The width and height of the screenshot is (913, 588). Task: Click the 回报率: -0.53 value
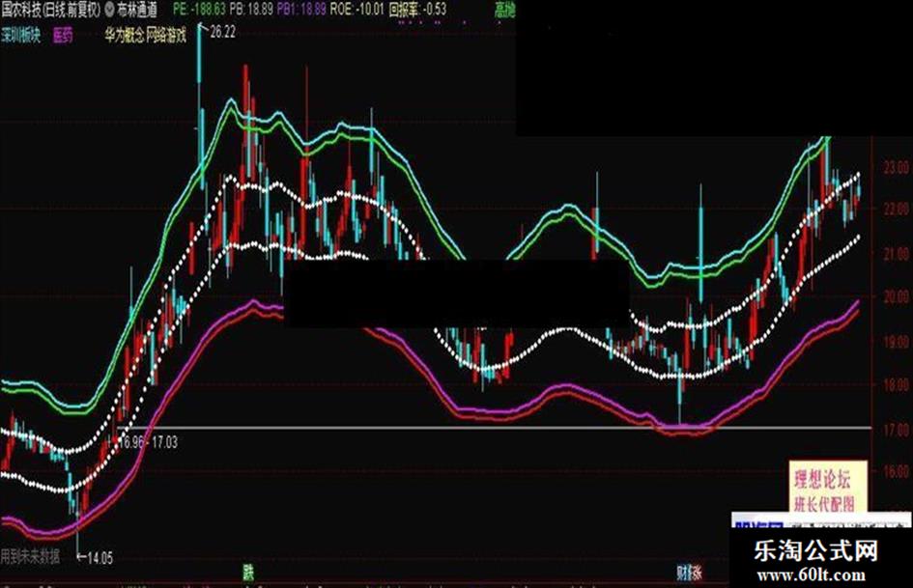tap(418, 10)
